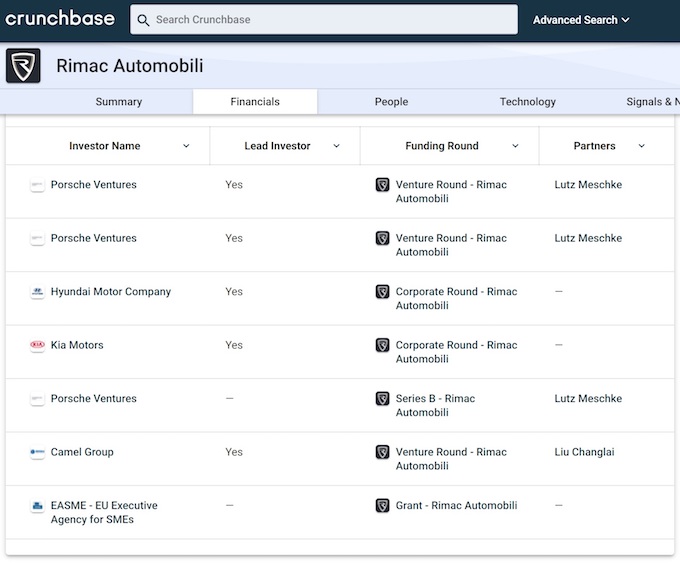
Task: Click the EASME agency logo icon
Action: click(x=37, y=507)
